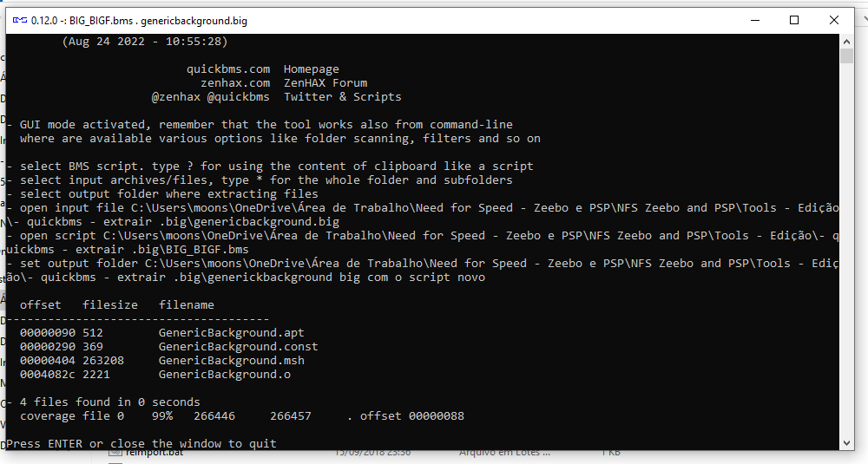The width and height of the screenshot is (868, 464).
Task: Click the console icon in the title bar
Action: pos(18,19)
